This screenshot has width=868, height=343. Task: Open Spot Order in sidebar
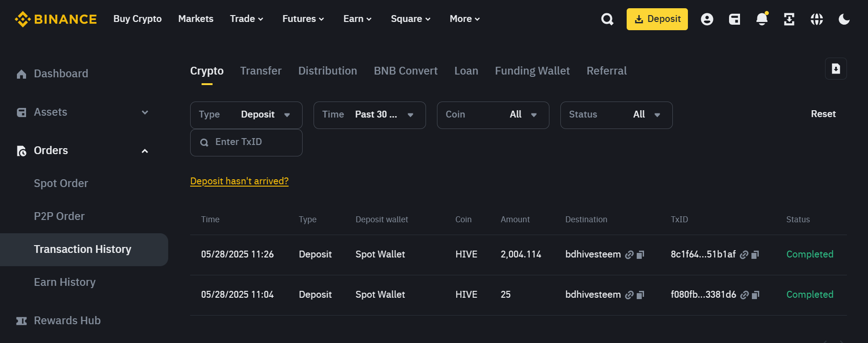[61, 183]
